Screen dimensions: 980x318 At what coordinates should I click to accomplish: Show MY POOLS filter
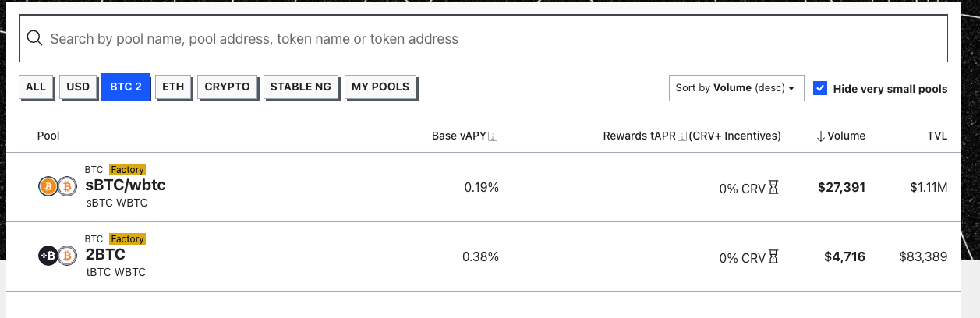tap(380, 87)
